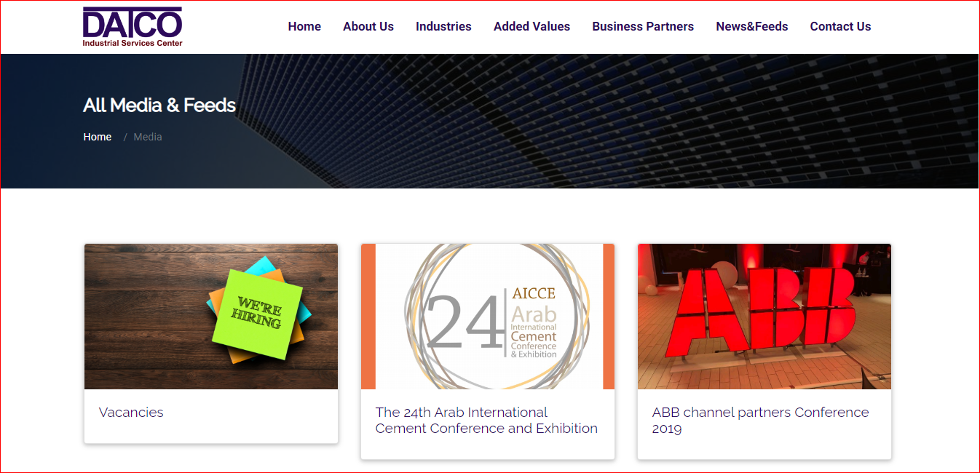Open the About Us menu item
Image resolution: width=980 pixels, height=473 pixels.
click(368, 26)
